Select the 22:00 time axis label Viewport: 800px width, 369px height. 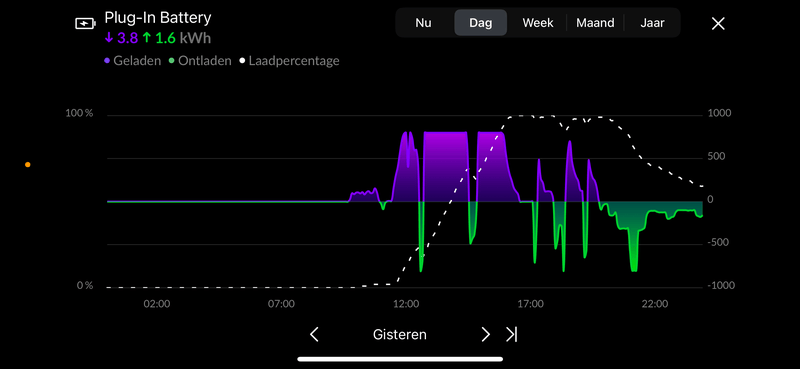[x=655, y=304]
